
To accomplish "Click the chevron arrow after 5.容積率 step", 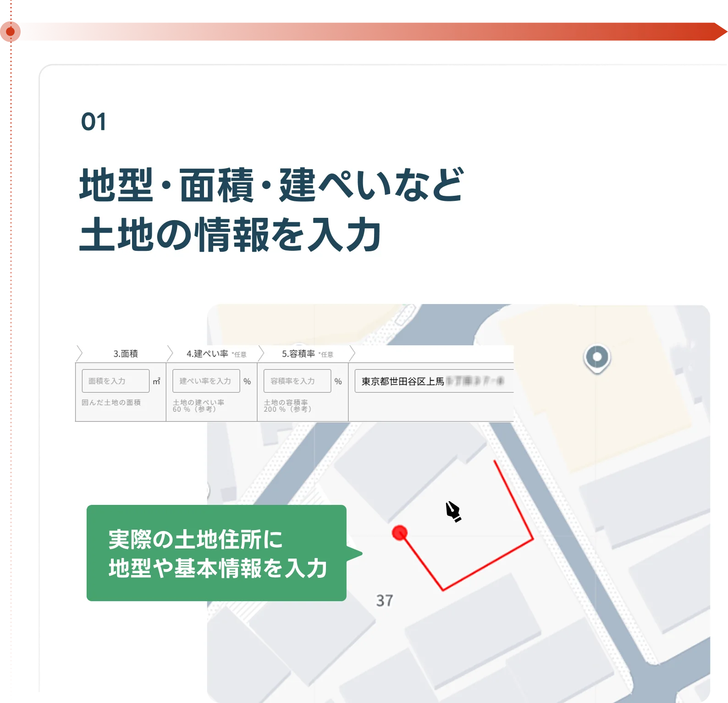I will pos(352,354).
